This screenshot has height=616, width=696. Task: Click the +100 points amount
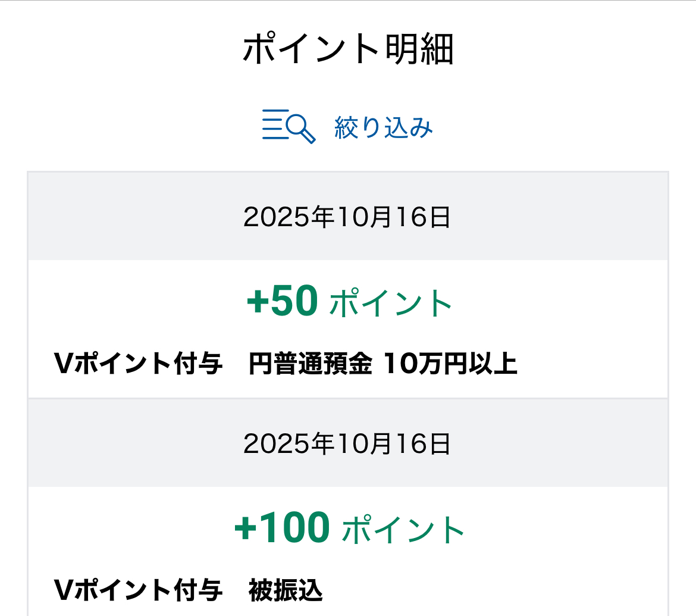(282, 528)
